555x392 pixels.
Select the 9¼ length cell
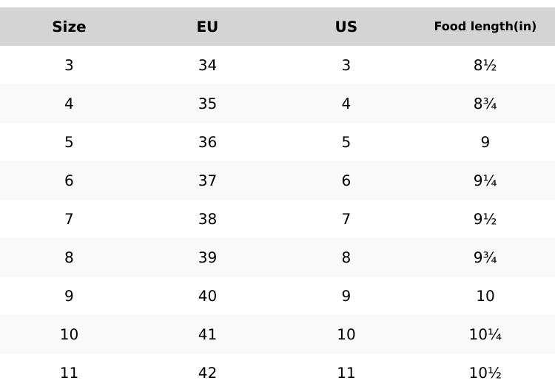tap(485, 181)
